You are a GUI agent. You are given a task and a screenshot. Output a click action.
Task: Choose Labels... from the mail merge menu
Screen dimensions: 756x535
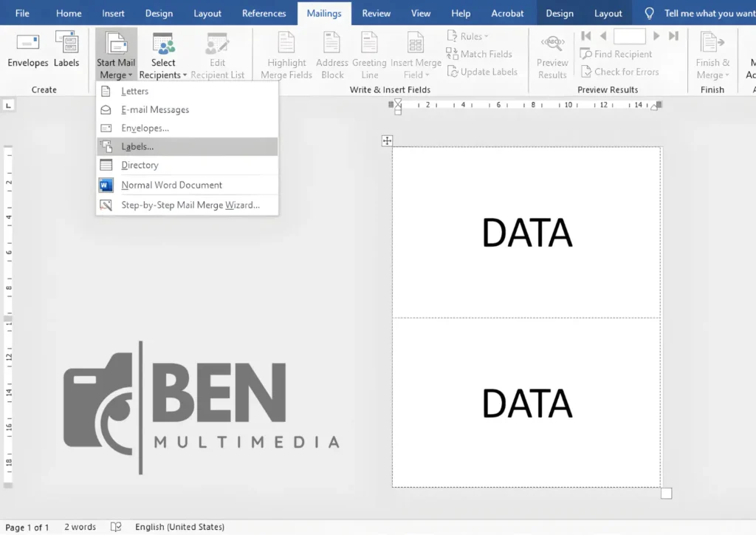(x=137, y=146)
